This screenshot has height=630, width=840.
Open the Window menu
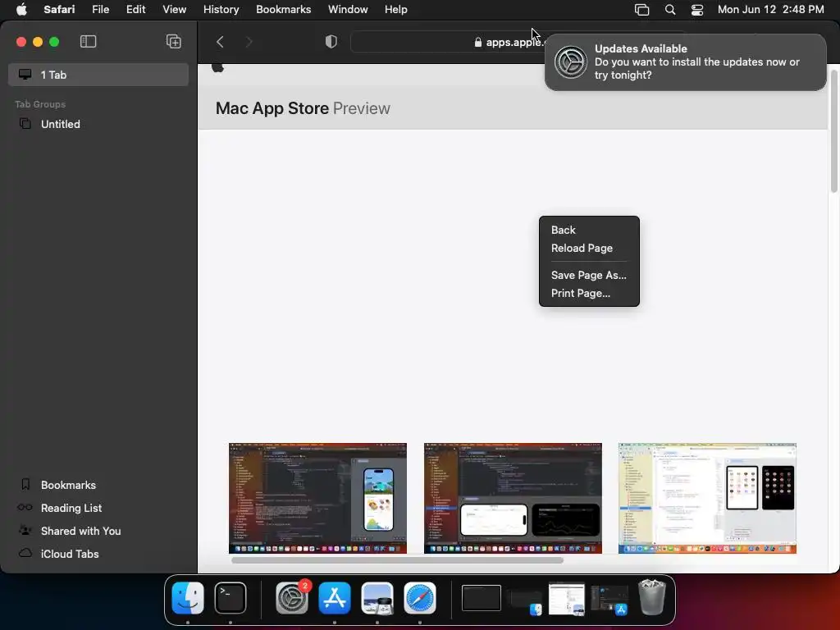click(x=348, y=9)
